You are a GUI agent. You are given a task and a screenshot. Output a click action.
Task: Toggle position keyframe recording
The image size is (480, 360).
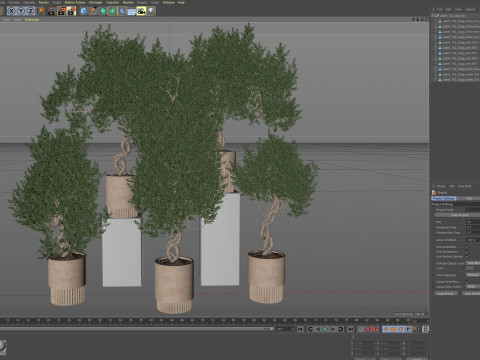(x=386, y=329)
